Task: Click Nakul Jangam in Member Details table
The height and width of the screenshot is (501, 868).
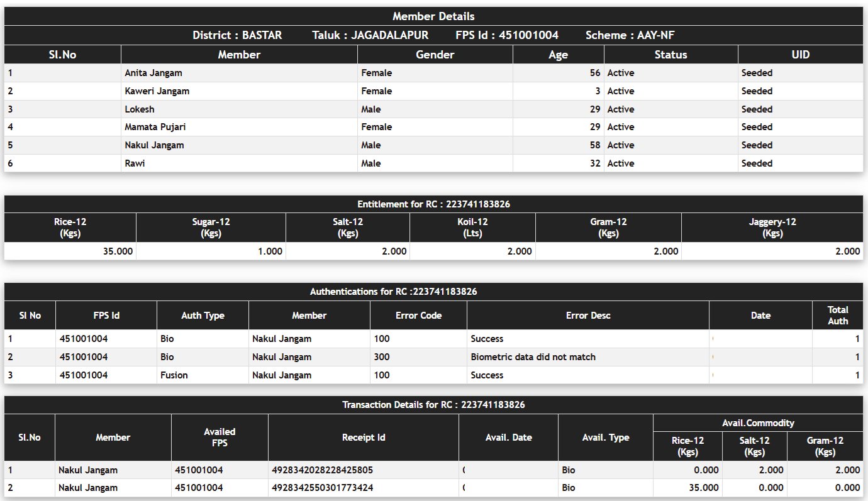Action: click(154, 145)
